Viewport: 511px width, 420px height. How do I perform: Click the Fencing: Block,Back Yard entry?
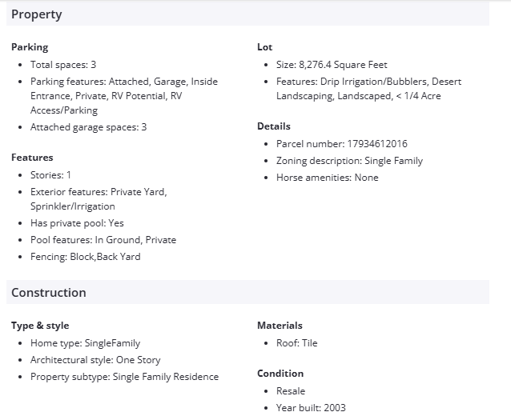click(86, 257)
